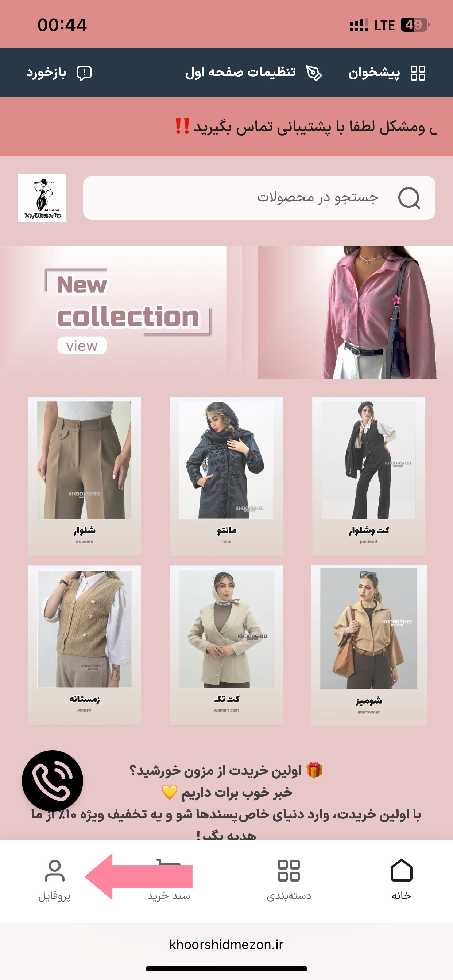Open the زمستانه wintry category card

(84, 645)
